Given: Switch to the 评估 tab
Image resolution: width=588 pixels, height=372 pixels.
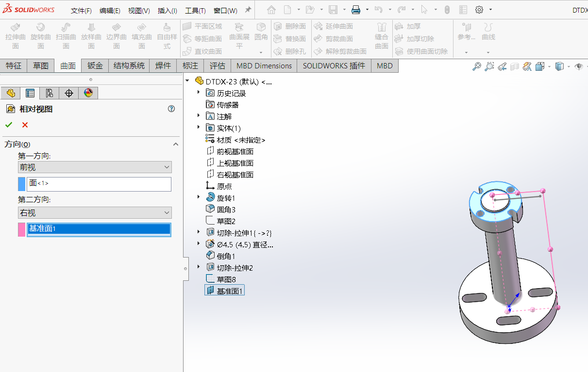Looking at the screenshot, I should coord(218,66).
